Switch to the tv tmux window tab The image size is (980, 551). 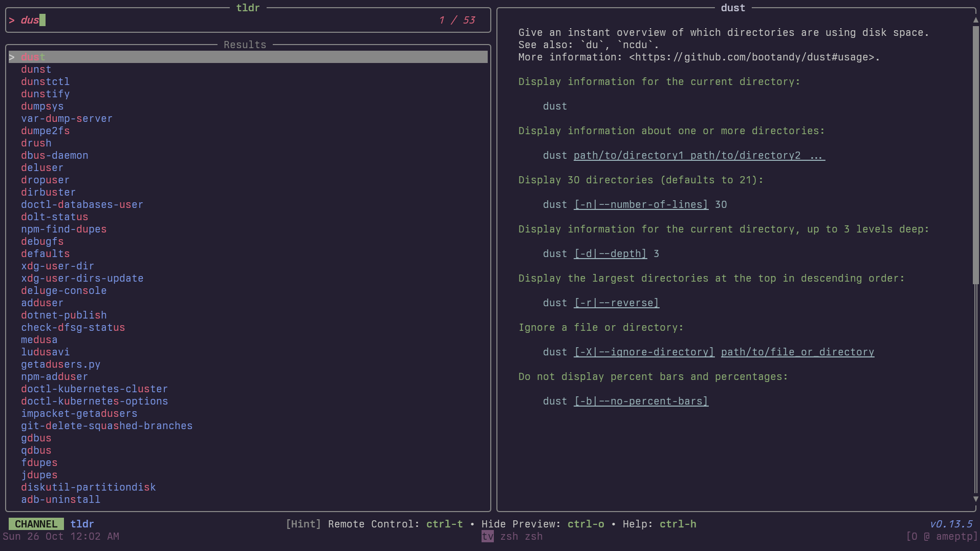click(x=488, y=537)
